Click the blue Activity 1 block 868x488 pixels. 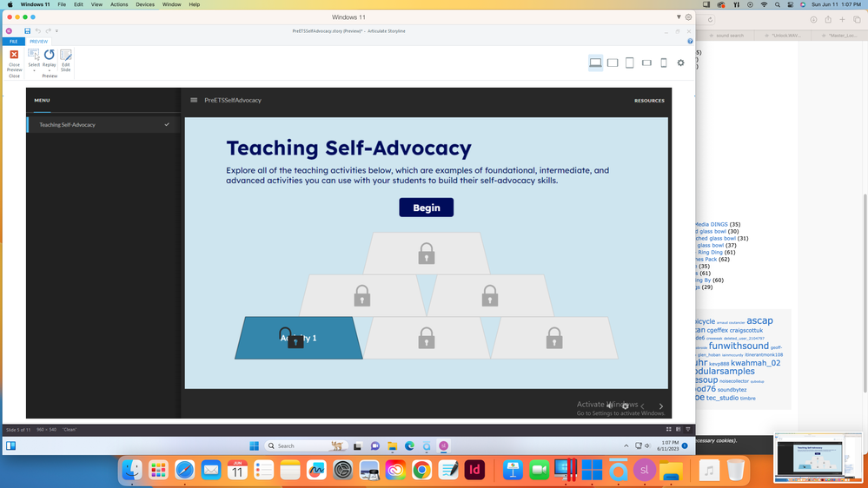coord(299,338)
